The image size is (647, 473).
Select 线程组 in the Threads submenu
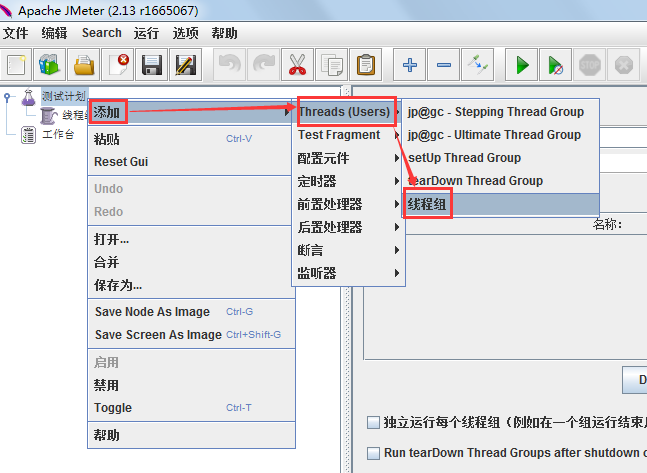click(x=501, y=204)
